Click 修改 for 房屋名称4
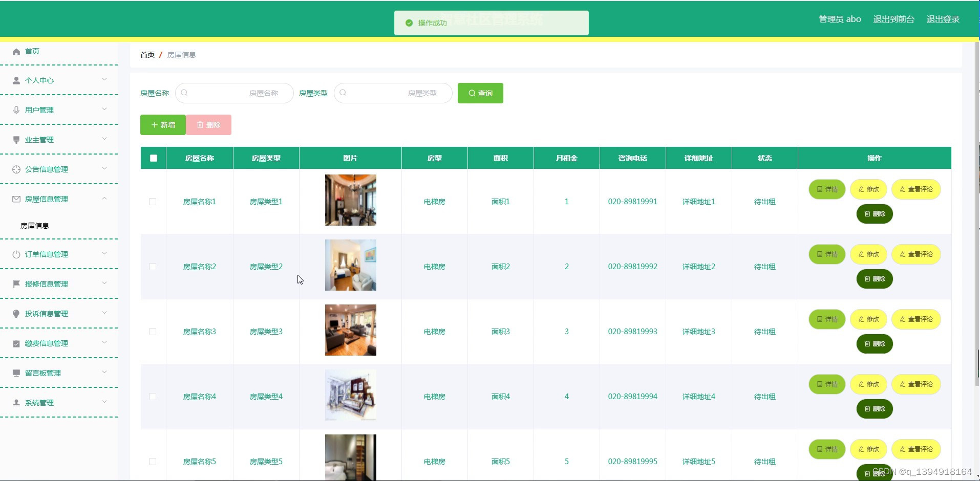Image resolution: width=980 pixels, height=481 pixels. point(868,384)
